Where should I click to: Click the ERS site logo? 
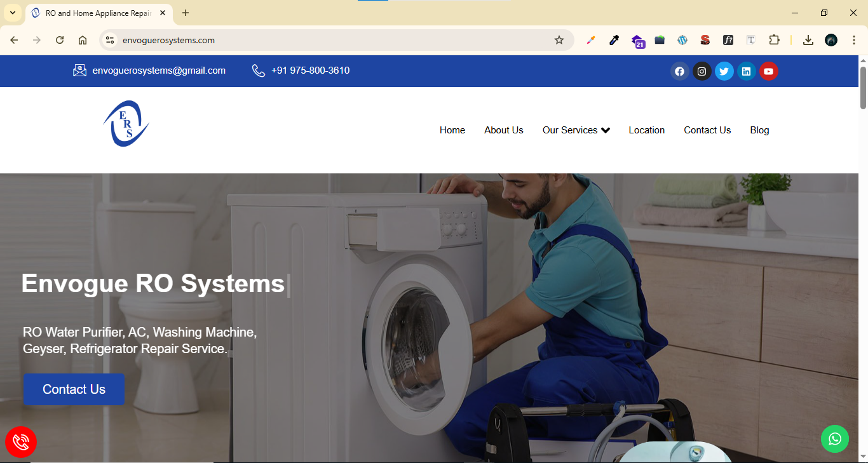(x=126, y=124)
